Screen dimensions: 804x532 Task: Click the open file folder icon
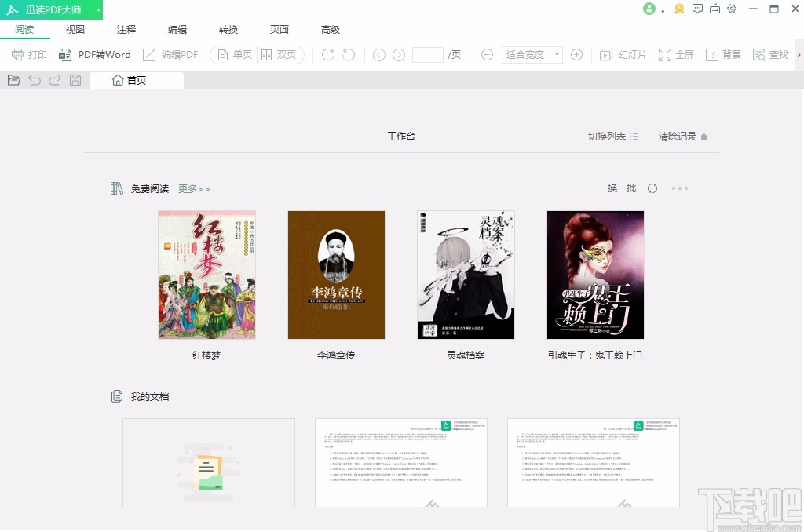coord(14,80)
